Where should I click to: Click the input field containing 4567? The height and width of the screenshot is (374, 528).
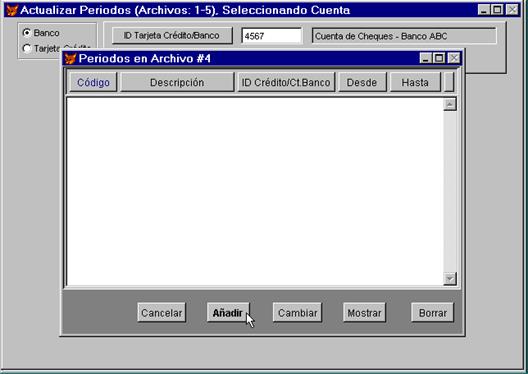click(271, 36)
